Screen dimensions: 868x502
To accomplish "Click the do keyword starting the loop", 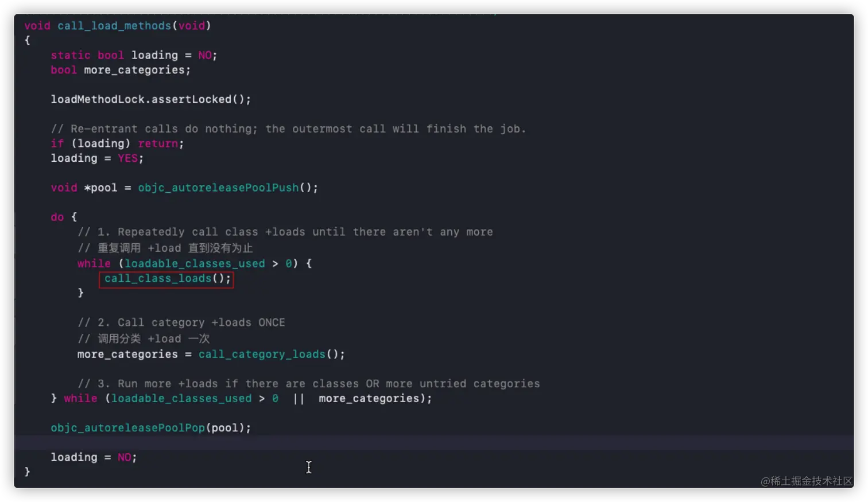I will (x=56, y=217).
